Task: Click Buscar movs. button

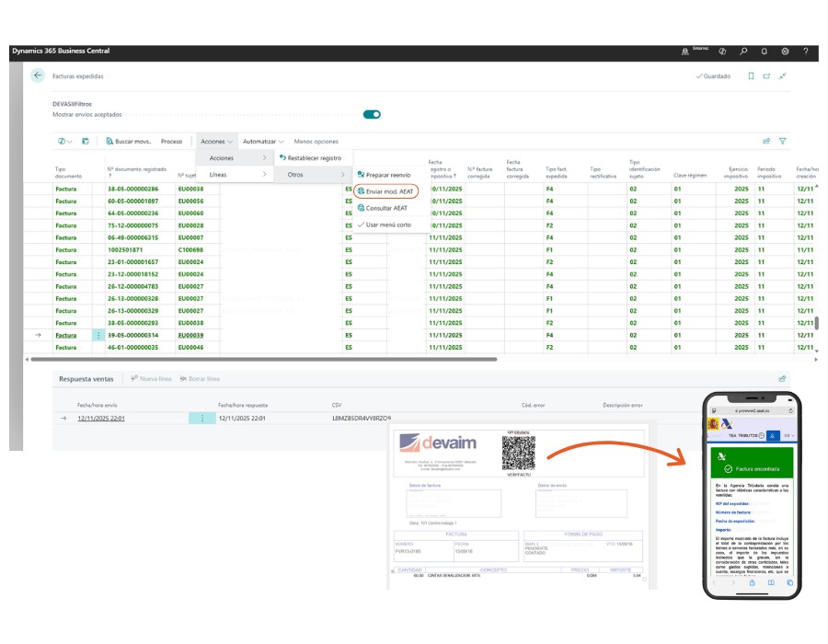Action: (x=129, y=142)
